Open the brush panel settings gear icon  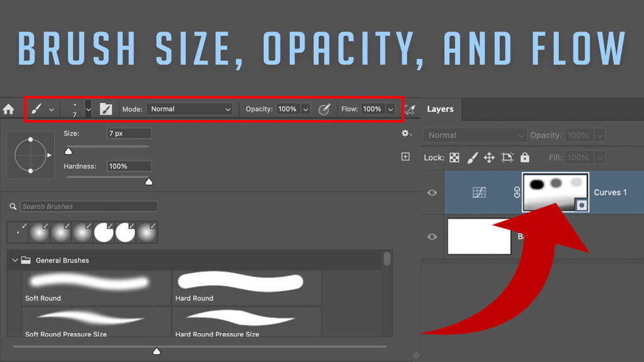[406, 133]
